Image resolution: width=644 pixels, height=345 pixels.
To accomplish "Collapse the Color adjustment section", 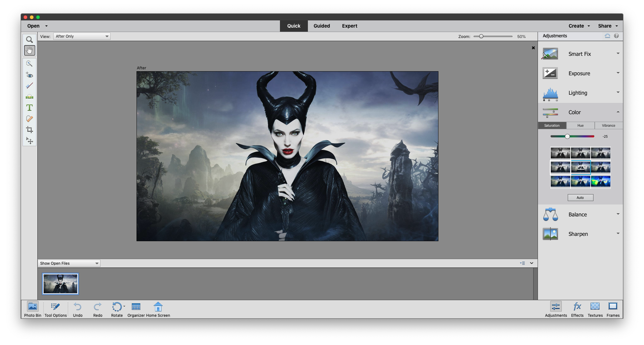I will tap(618, 112).
